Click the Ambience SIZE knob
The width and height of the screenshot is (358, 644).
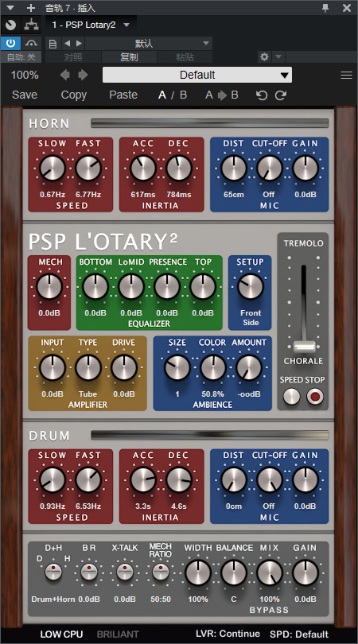[177, 367]
